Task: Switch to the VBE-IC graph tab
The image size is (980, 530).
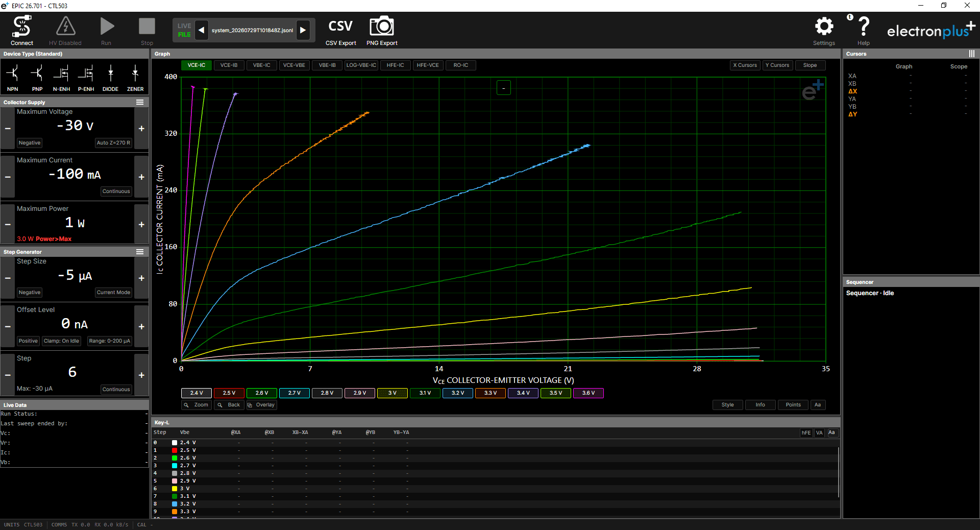Action: (262, 65)
